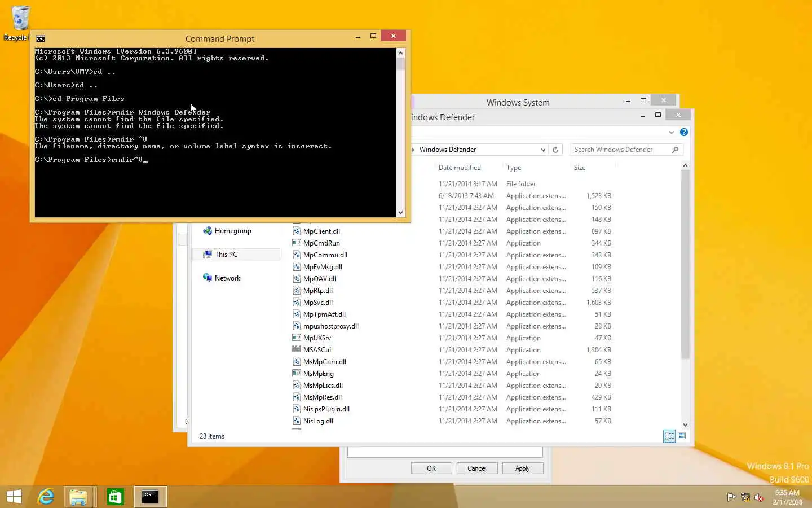
Task: Open the Recycle Bin desktop icon
Action: (20, 23)
